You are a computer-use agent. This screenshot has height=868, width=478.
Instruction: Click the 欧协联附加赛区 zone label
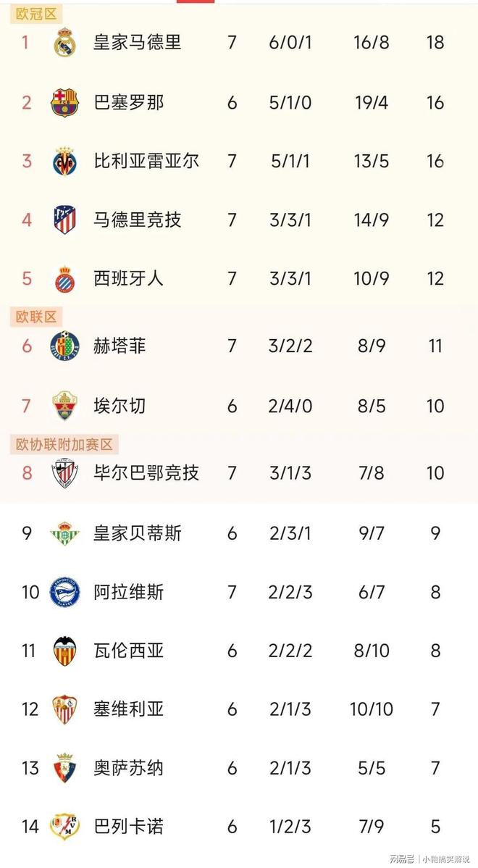click(x=65, y=444)
